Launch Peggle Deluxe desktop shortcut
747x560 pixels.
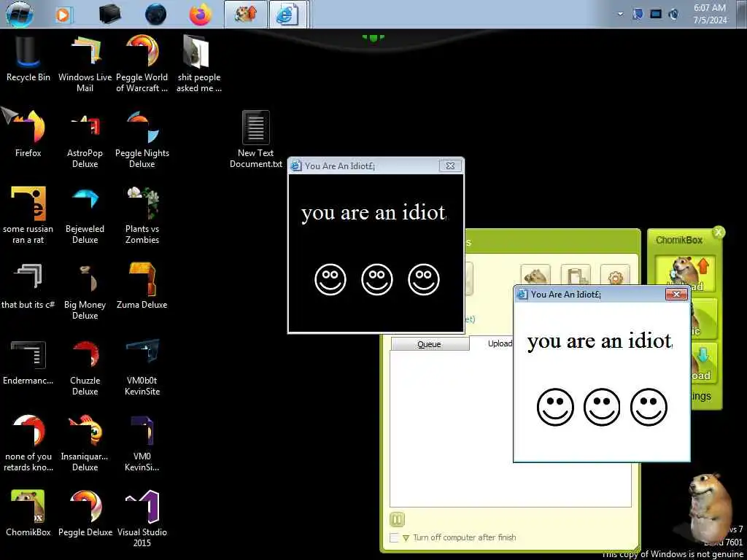pyautogui.click(x=85, y=513)
